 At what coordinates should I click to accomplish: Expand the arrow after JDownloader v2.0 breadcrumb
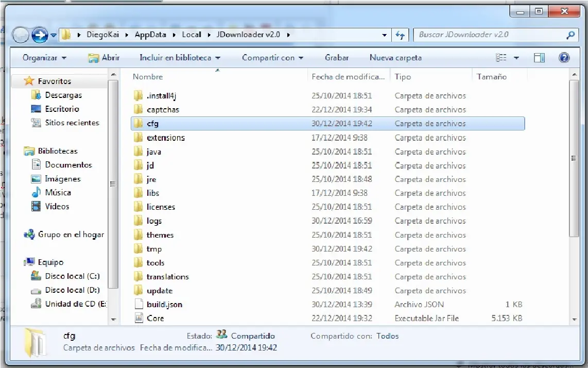tap(288, 35)
